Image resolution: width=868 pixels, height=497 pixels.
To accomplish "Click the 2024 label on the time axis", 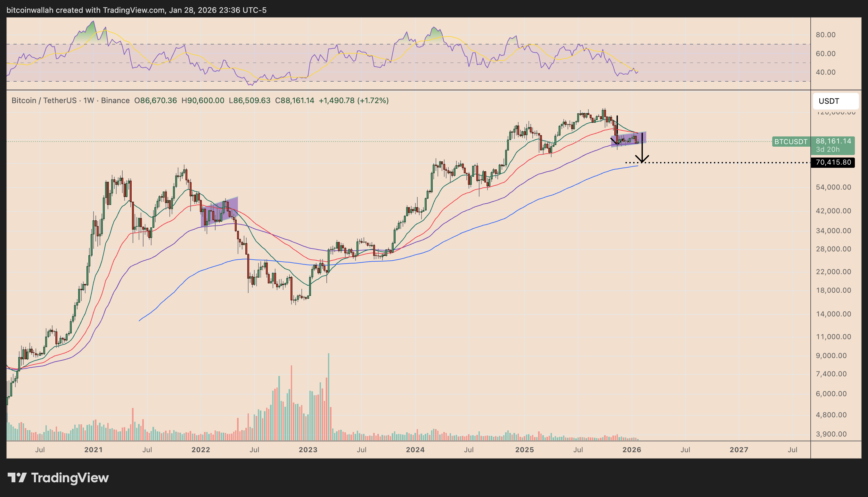I will pos(415,450).
